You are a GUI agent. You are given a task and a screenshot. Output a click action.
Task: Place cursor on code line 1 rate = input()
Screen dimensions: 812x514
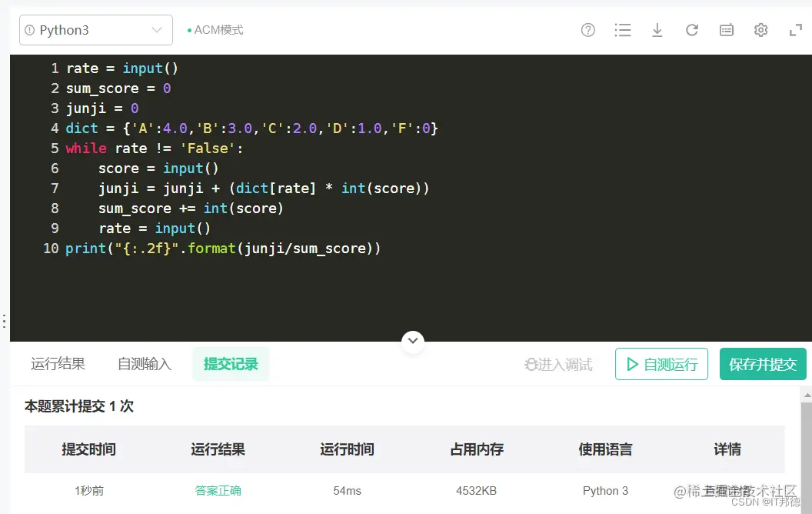(x=122, y=68)
